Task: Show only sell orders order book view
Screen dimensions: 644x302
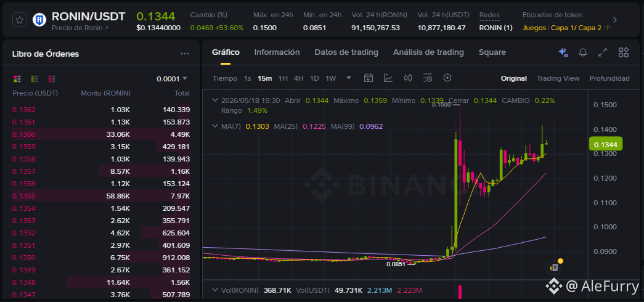Action: [x=52, y=78]
